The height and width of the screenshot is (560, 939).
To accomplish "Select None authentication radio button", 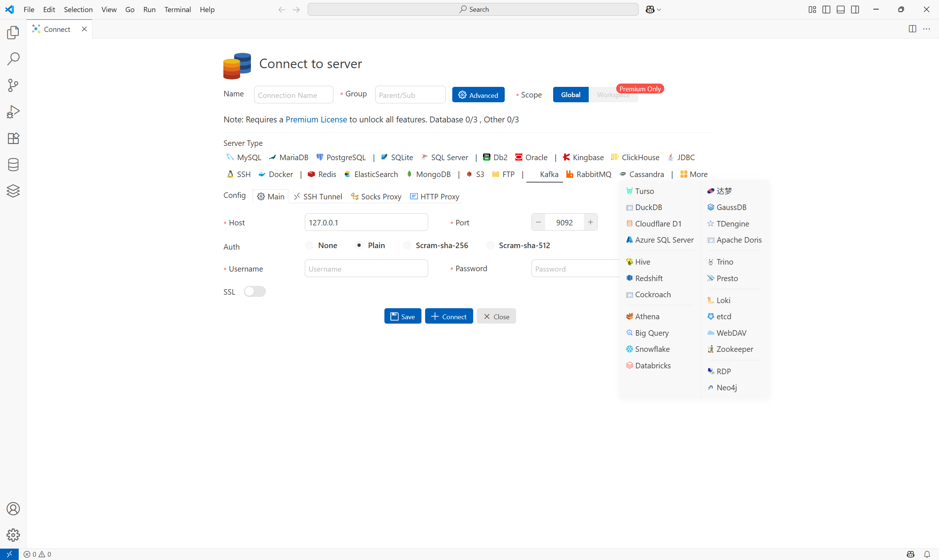I will tap(309, 245).
